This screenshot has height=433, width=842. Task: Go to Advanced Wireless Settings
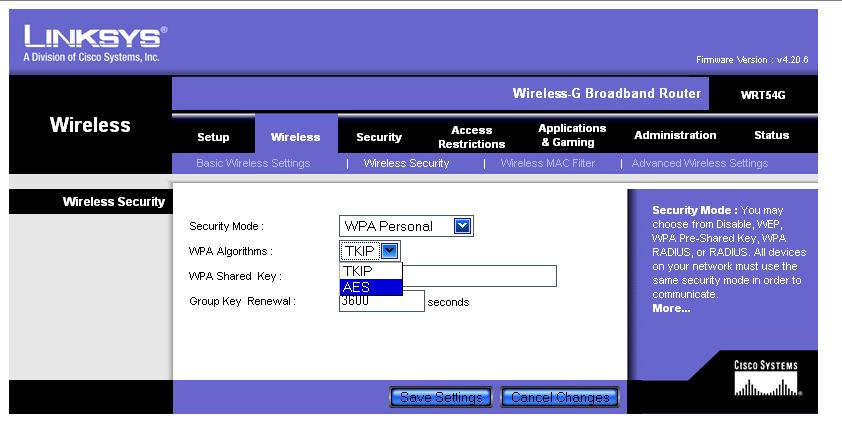pyautogui.click(x=700, y=163)
